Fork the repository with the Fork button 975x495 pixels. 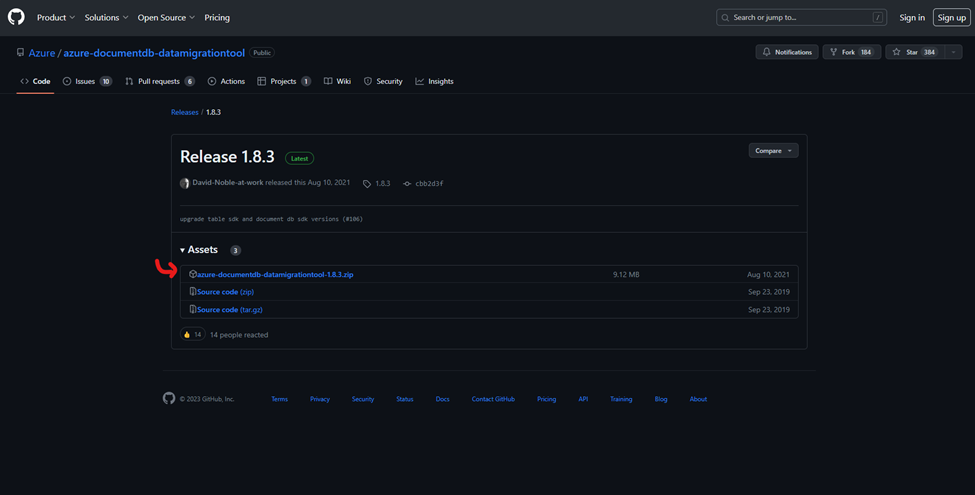click(x=851, y=52)
